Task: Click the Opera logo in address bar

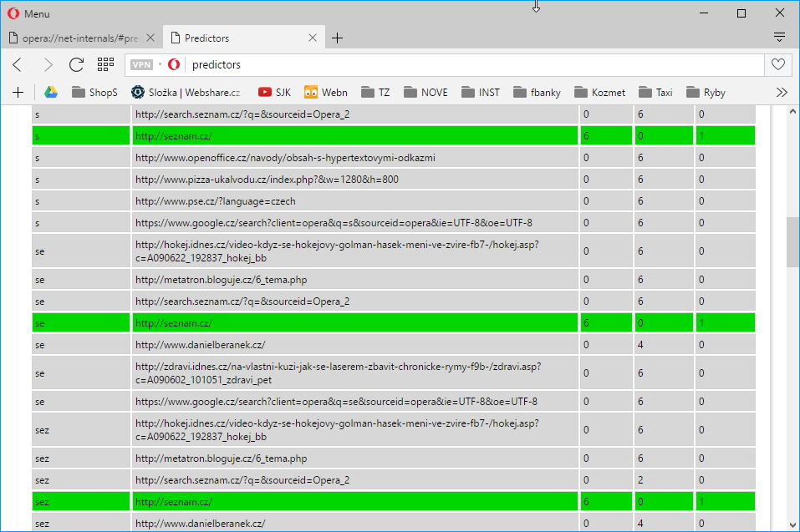Action: 174,64
